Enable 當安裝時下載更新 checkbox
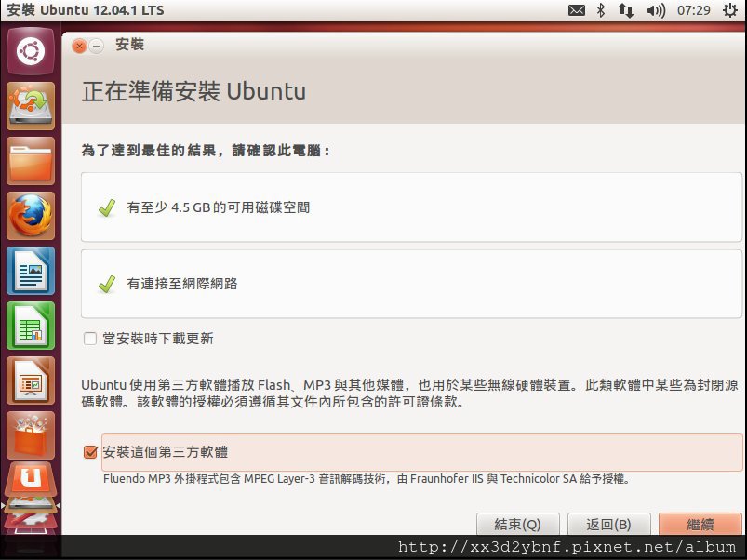 tap(90, 339)
